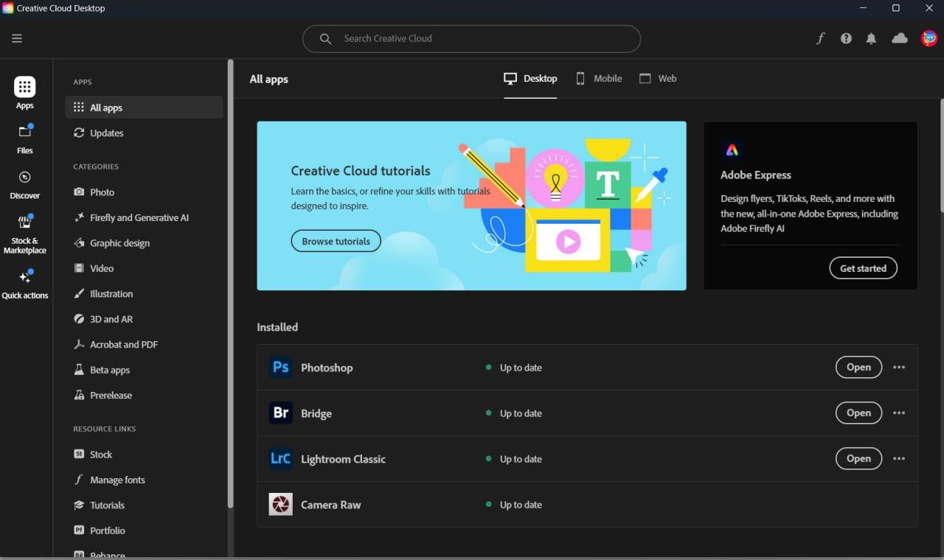
Task: Open the Tutorials resource link
Action: point(145,505)
